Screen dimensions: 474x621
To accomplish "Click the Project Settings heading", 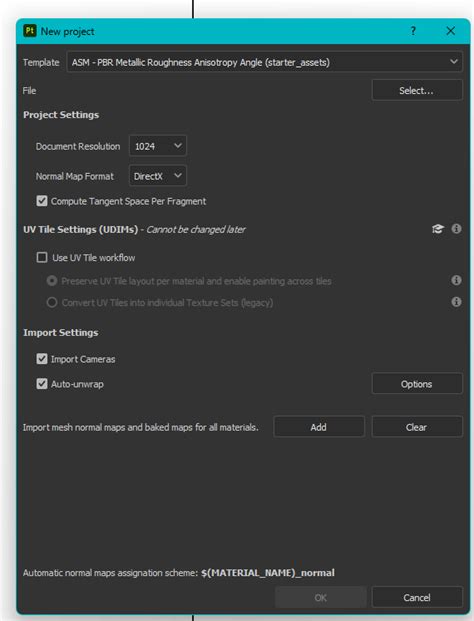I will [x=61, y=115].
